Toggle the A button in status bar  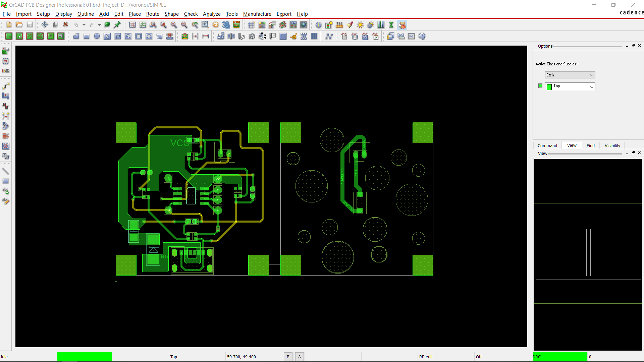(300, 357)
